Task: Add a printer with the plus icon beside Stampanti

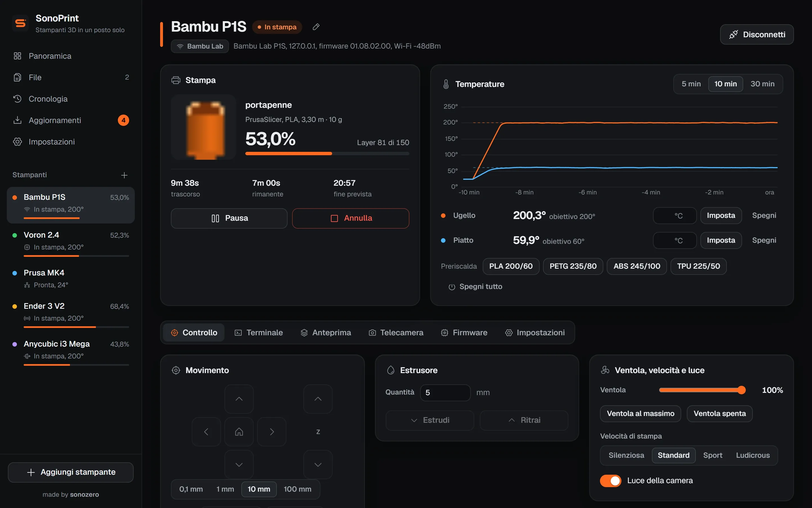Action: click(x=124, y=175)
